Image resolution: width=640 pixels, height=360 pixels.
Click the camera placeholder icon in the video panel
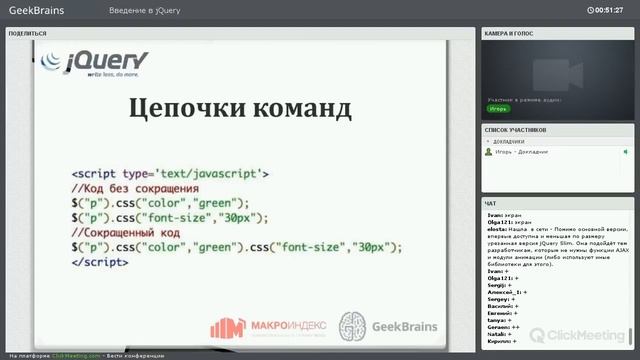(558, 75)
